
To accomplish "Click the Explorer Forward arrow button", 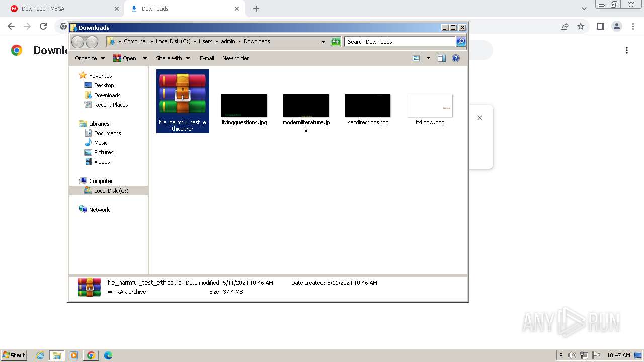I will (x=92, y=42).
